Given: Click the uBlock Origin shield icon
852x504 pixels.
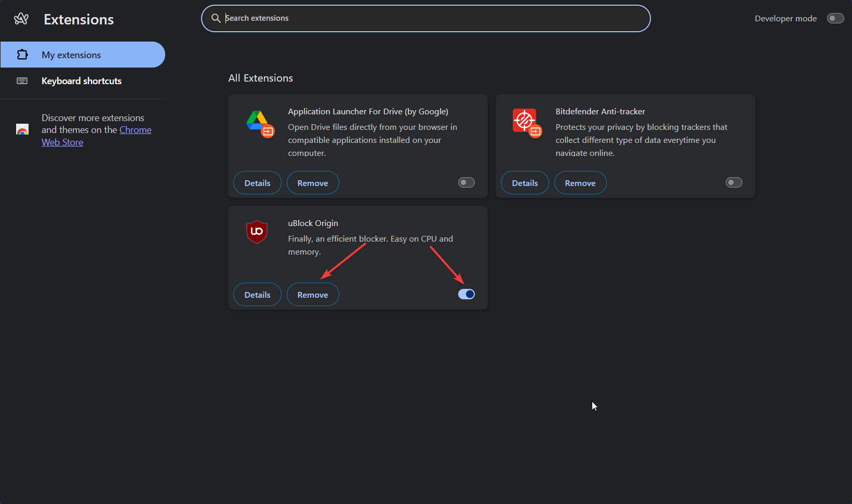Looking at the screenshot, I should tap(257, 232).
